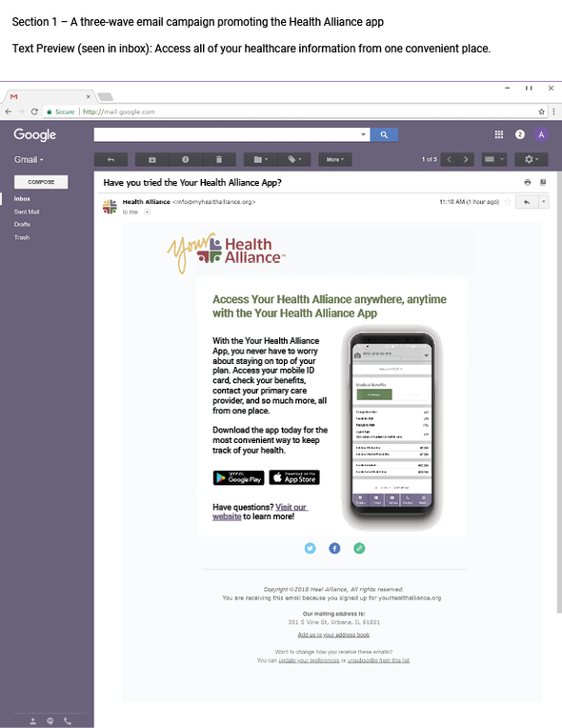Viewport: 562px width, 728px height.
Task: Open the Sent Mail folder
Action: [x=27, y=212]
